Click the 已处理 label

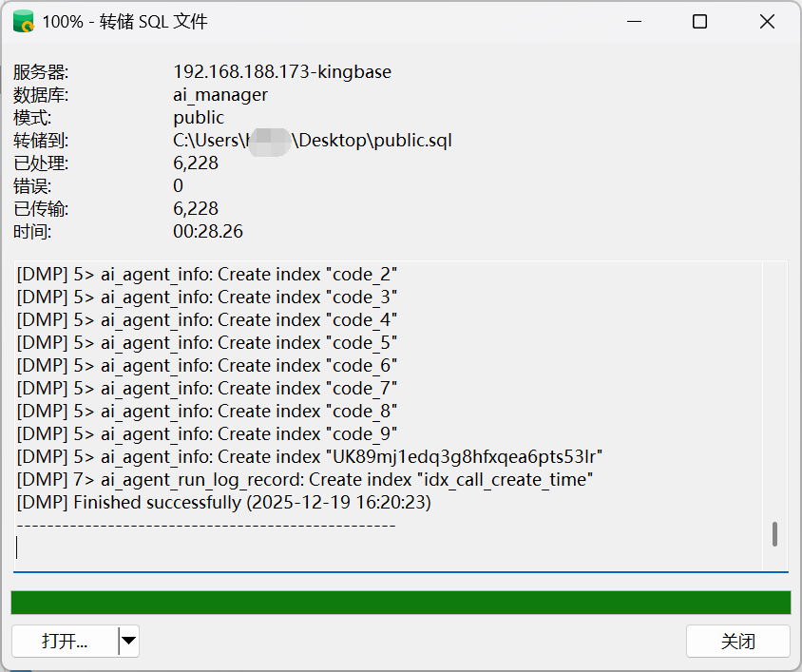41,163
